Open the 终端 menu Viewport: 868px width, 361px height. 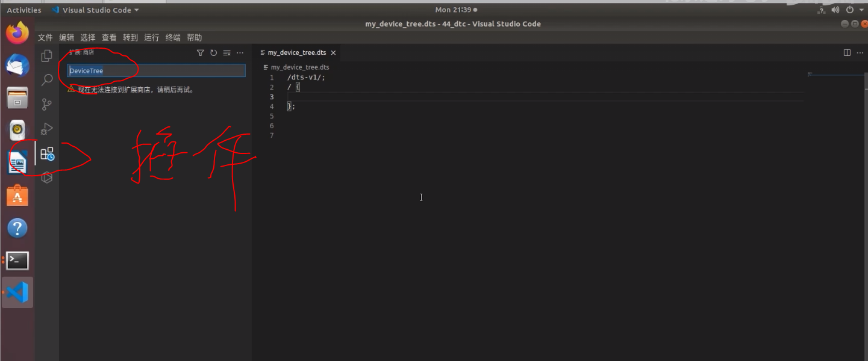pos(173,37)
